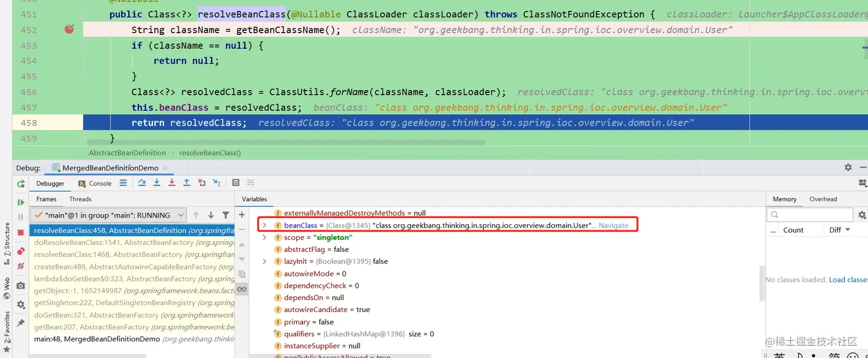Open Evaluate Expression calculator
Screen dimensions: 868x358
tap(235, 183)
